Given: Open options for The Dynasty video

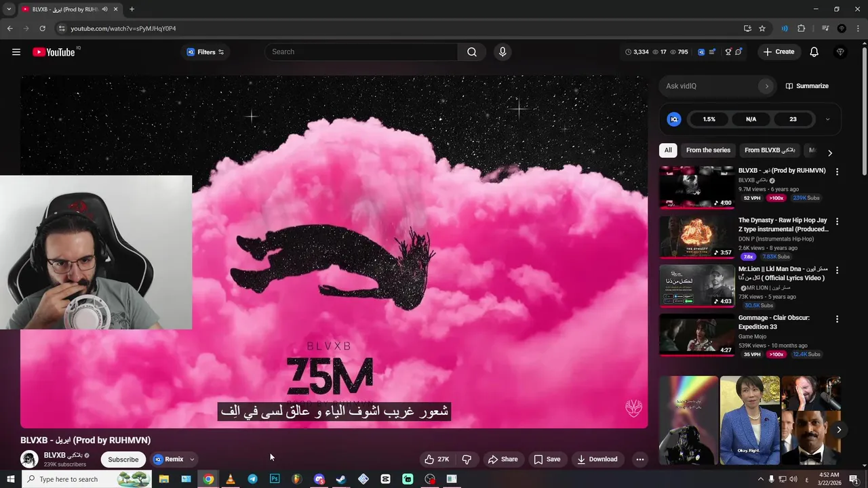Looking at the screenshot, I should [837, 222].
